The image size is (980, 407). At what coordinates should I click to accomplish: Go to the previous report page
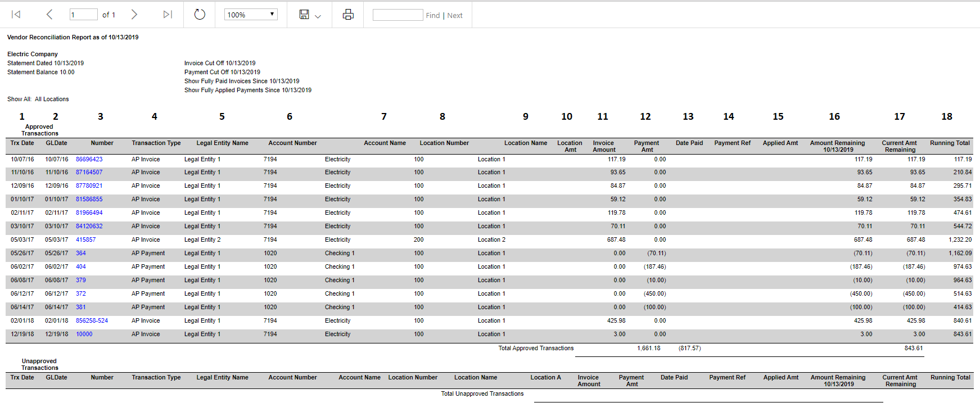tap(49, 15)
